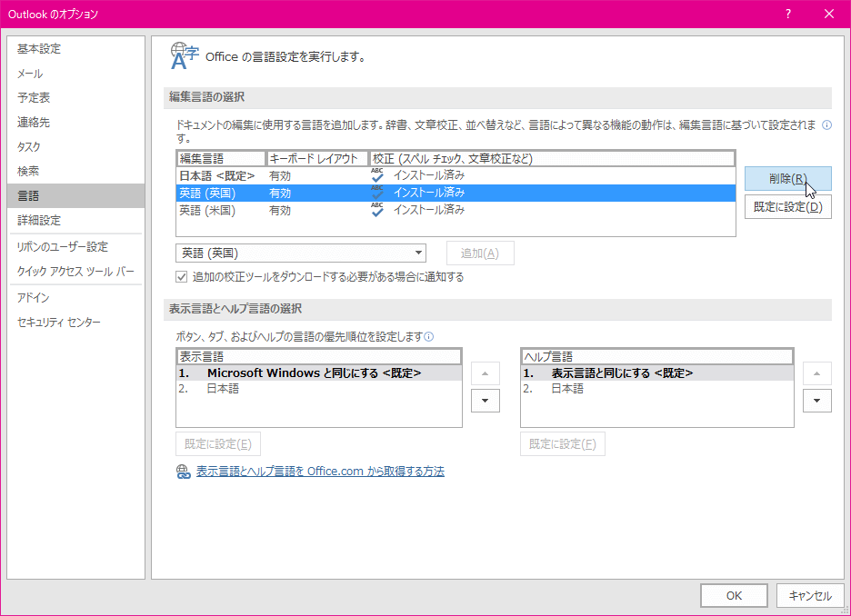Image resolution: width=851 pixels, height=616 pixels.
Task: Select the 日本語 <既定> editing language row
Action: click(x=456, y=175)
